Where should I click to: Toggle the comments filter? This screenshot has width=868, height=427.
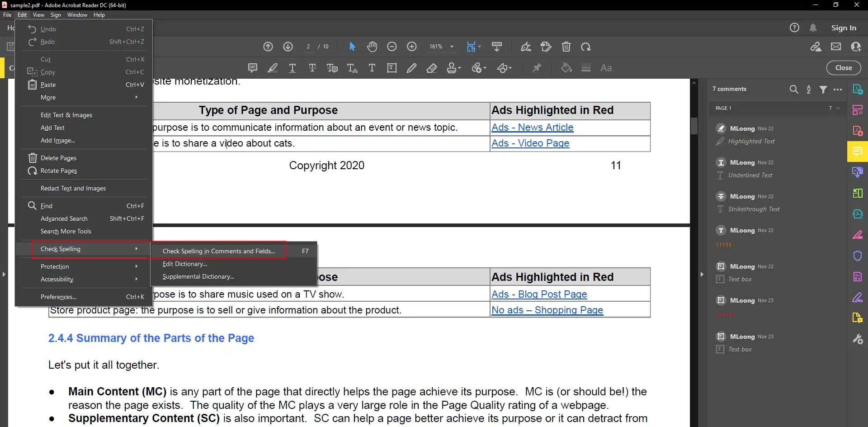[x=824, y=89]
